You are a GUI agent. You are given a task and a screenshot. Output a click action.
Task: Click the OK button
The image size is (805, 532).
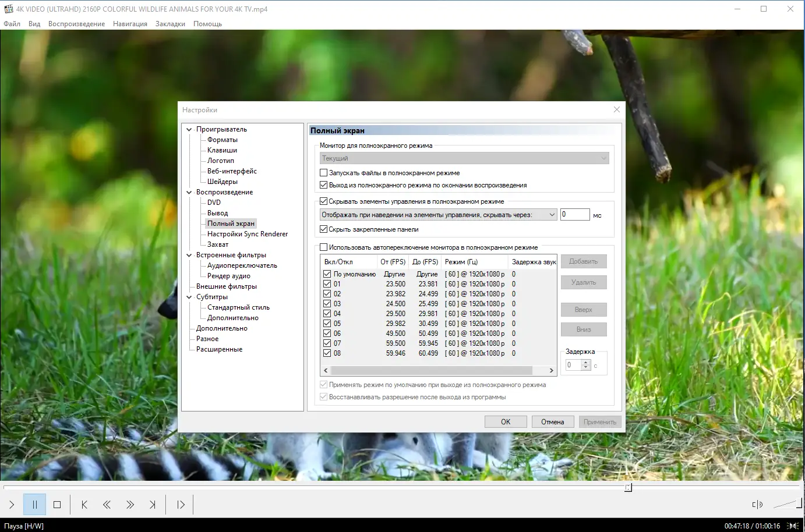click(x=506, y=422)
